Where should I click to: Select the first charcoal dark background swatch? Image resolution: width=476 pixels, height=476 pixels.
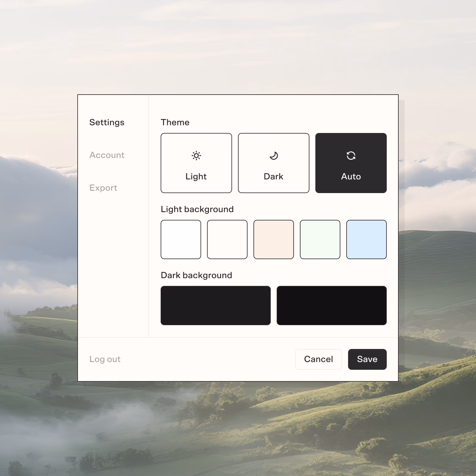coord(216,306)
